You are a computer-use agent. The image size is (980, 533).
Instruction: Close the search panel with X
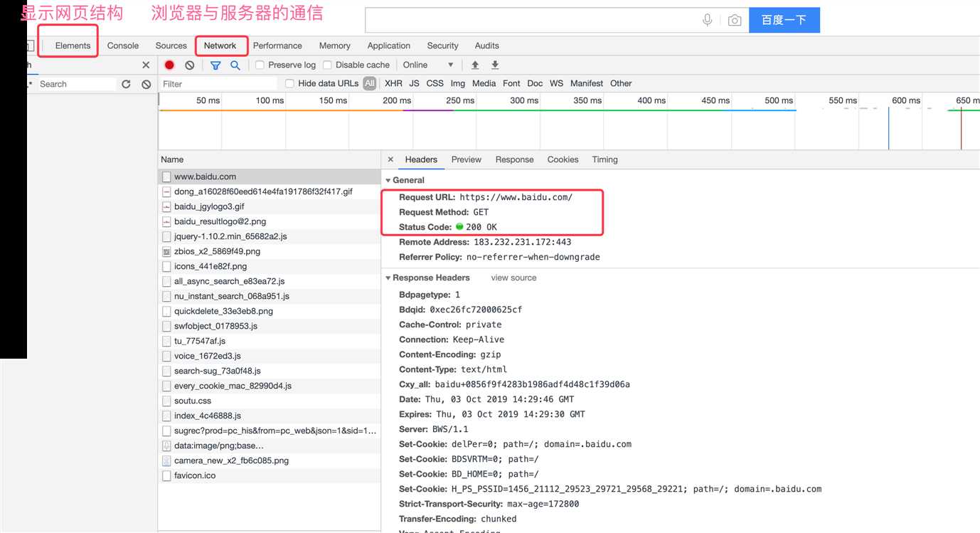click(146, 65)
